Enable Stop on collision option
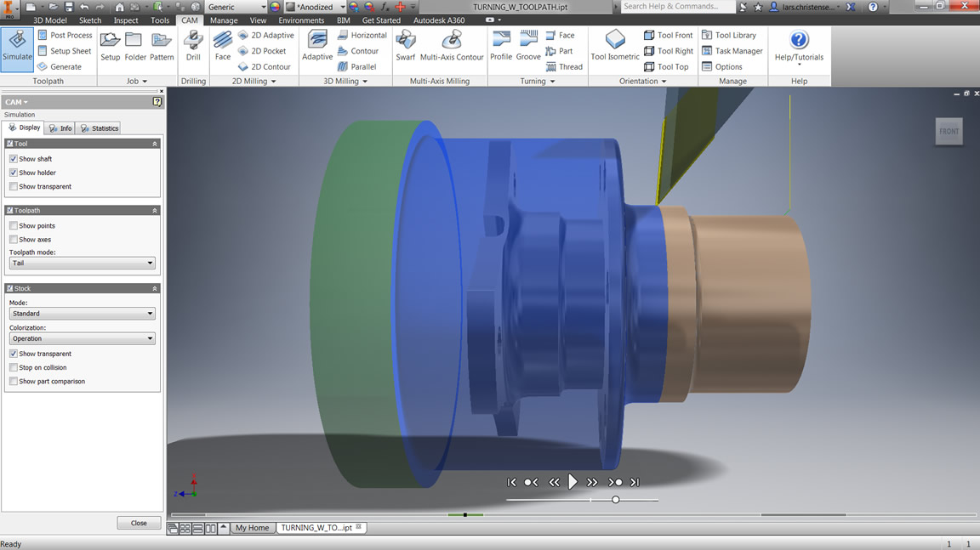Viewport: 980px width, 550px height. click(x=14, y=368)
